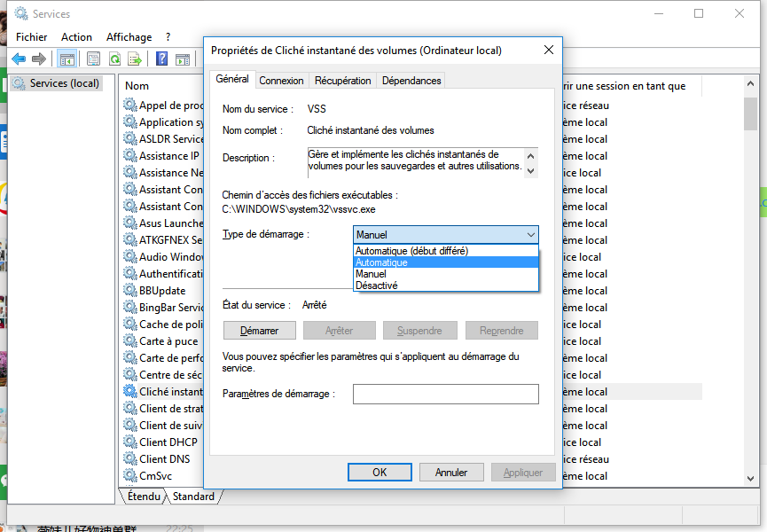Viewport: 767px width, 532px height.
Task: Switch to the Étendu view tab
Action: [143, 497]
